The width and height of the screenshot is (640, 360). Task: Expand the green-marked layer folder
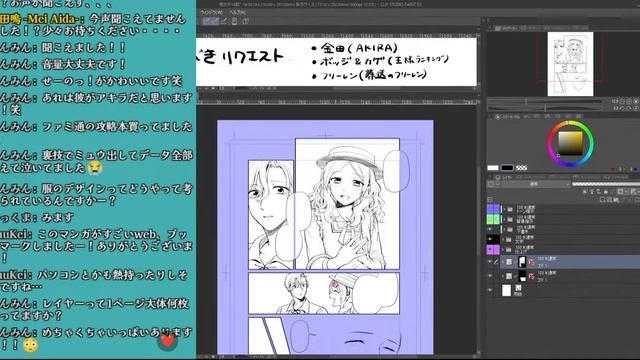point(504,219)
